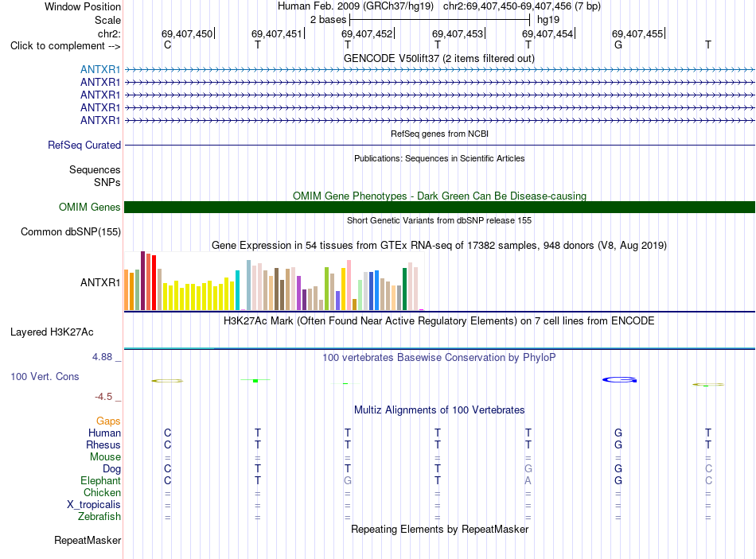Open the RefSeq Curated track label
The height and width of the screenshot is (559, 756).
(x=84, y=145)
